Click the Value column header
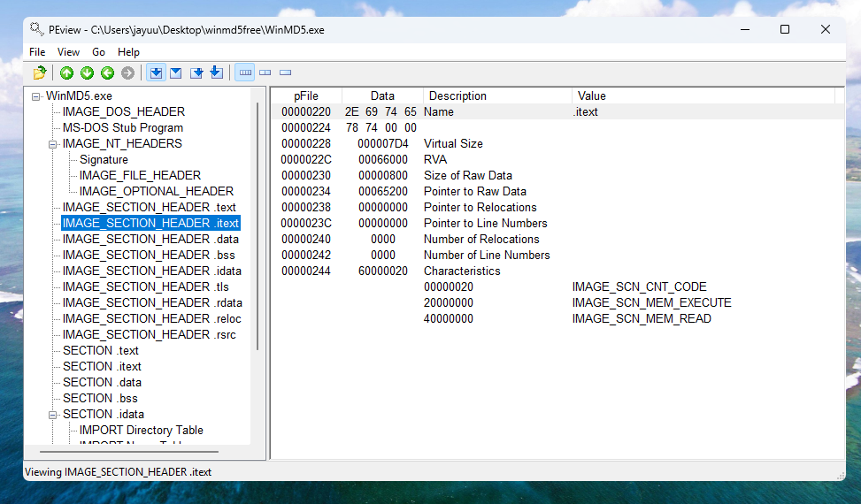This screenshot has width=861, height=504. click(703, 96)
